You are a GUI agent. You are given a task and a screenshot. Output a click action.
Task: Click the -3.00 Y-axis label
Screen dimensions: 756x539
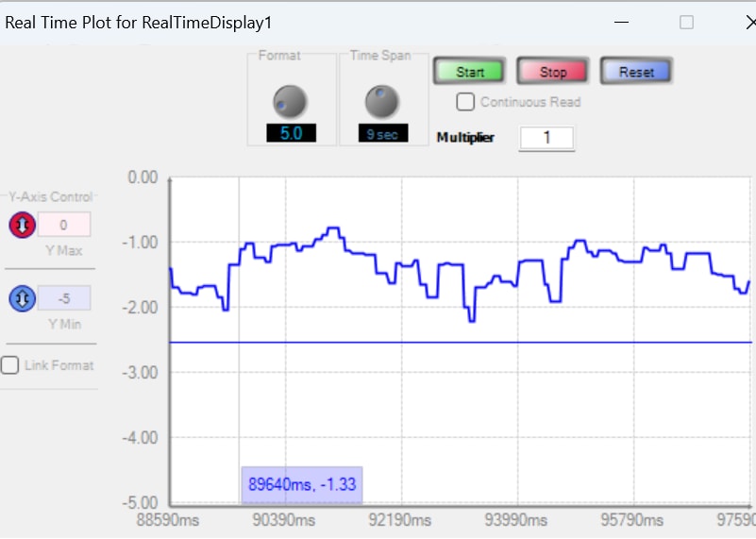[140, 373]
